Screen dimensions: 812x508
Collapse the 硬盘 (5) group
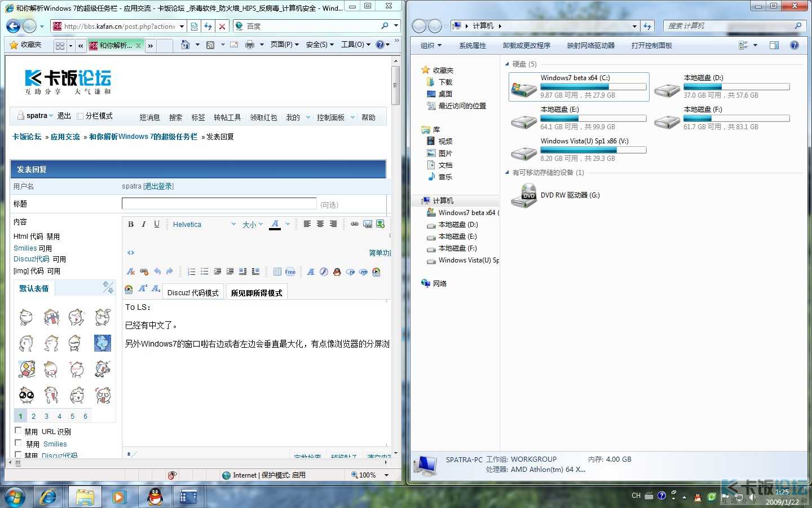click(x=507, y=64)
